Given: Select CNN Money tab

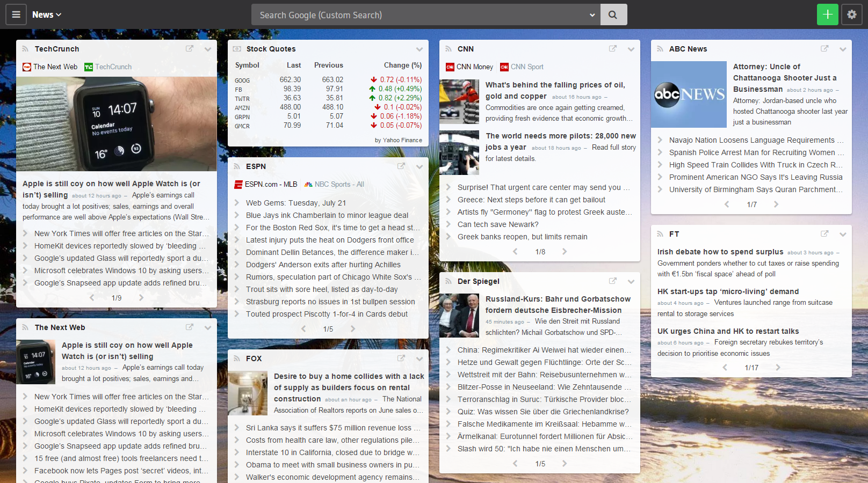Looking at the screenshot, I should coord(469,67).
